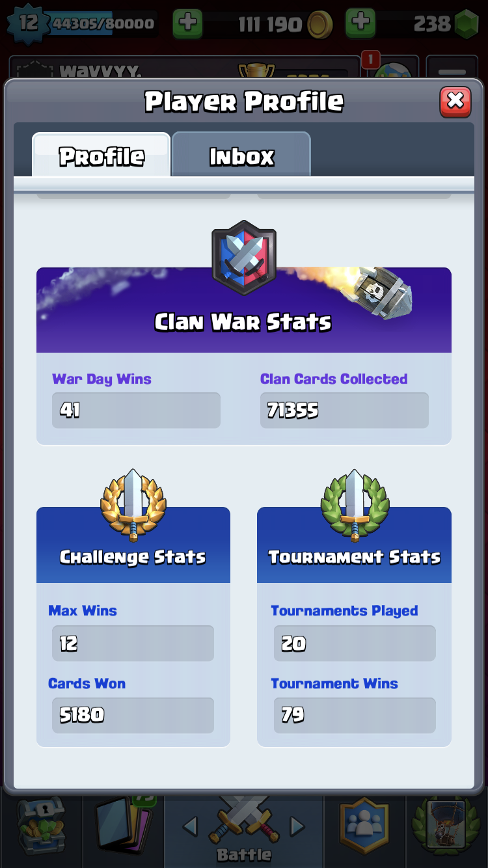Open the Cards collection tab
Viewport: 488px width, 868px height.
click(x=124, y=825)
